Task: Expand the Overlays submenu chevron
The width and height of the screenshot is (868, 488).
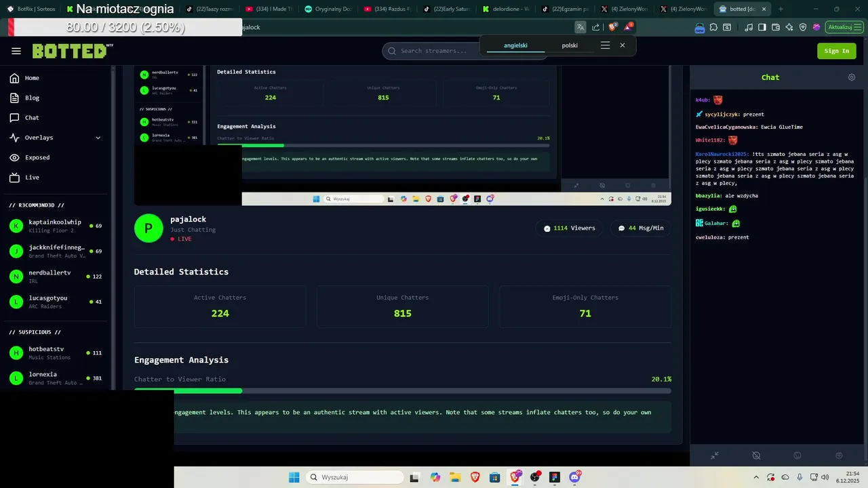Action: pos(98,138)
